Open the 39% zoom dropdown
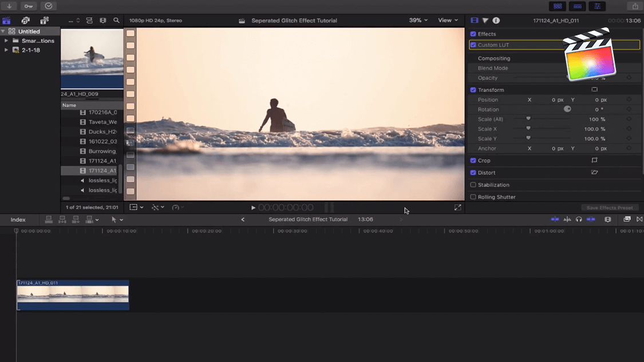Image resolution: width=644 pixels, height=362 pixels. 418,21
